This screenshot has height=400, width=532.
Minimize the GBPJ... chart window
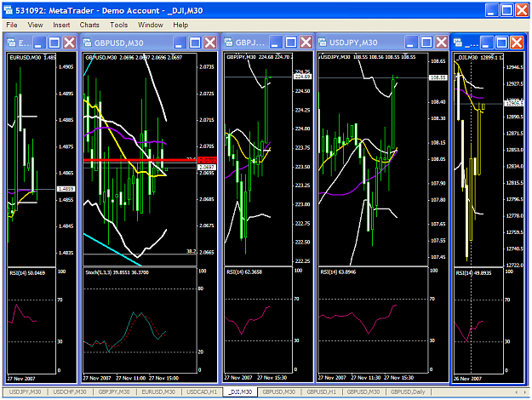pos(276,43)
